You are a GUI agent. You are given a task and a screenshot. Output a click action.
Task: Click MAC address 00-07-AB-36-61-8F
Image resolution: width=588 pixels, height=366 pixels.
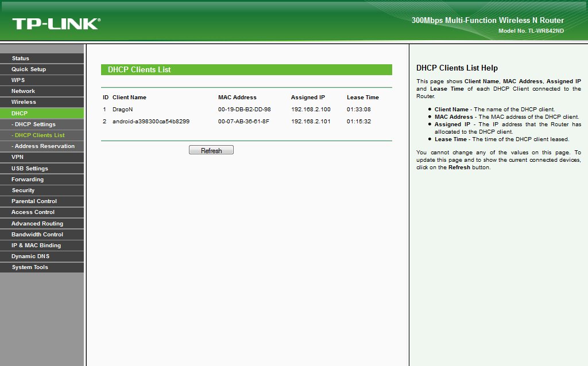click(243, 122)
